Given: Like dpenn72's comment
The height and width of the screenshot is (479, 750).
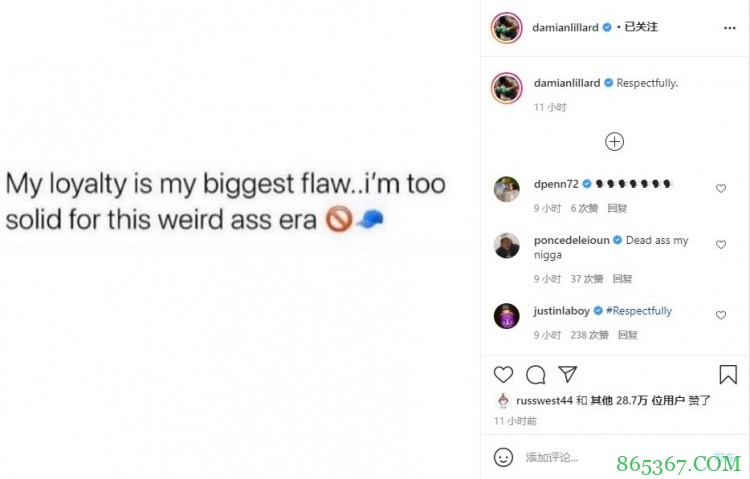Looking at the screenshot, I should click(720, 188).
